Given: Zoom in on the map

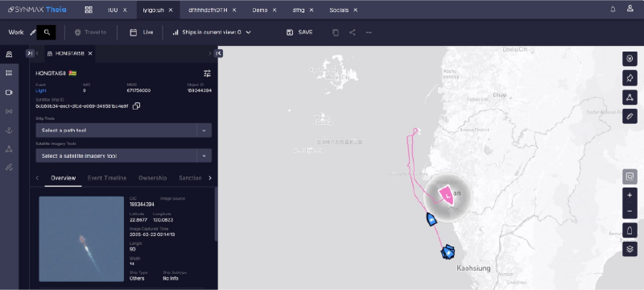Looking at the screenshot, I should [630, 196].
